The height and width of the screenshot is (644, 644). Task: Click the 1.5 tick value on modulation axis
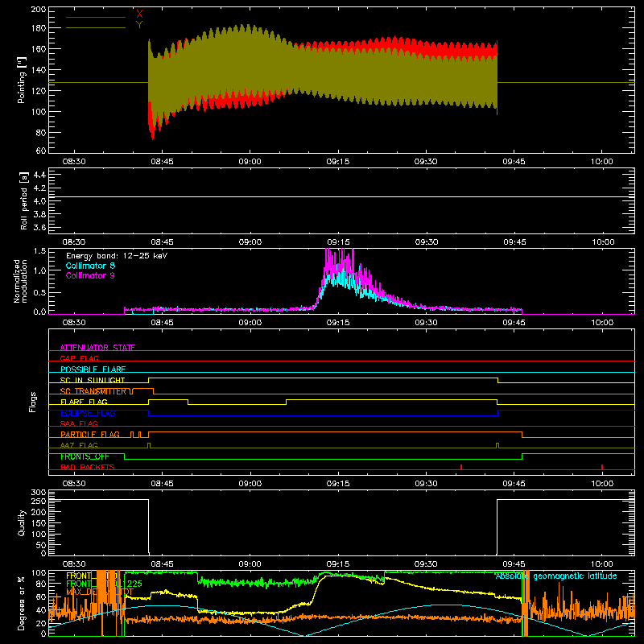(x=39, y=251)
